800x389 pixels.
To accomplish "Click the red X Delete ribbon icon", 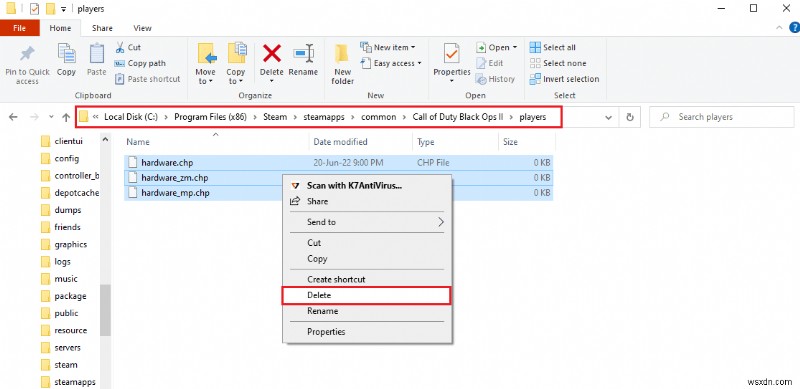I will pyautogui.click(x=272, y=53).
